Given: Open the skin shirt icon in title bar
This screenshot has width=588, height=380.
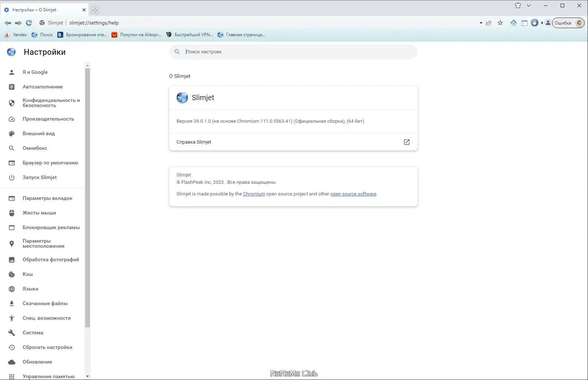Looking at the screenshot, I should pos(518,5).
